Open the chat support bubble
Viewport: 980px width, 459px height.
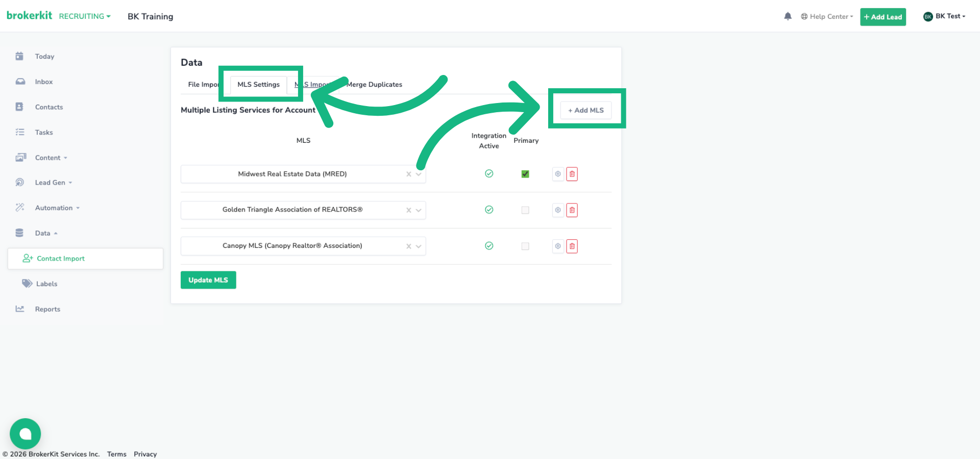point(25,434)
